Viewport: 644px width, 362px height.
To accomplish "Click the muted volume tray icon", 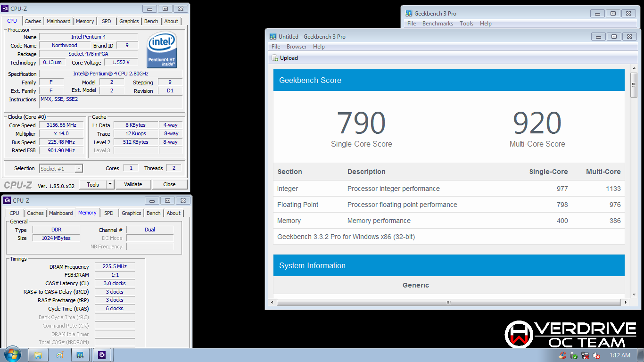I will click(x=596, y=355).
